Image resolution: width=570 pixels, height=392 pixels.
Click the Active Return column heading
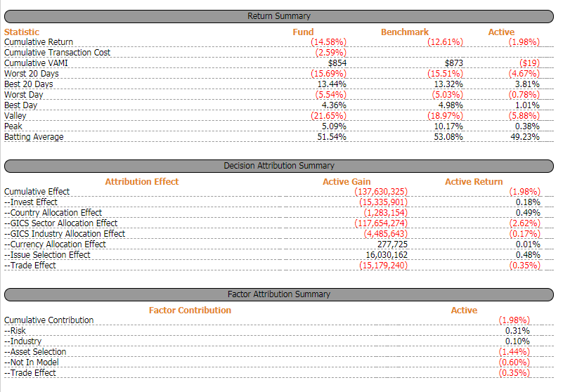(x=474, y=181)
